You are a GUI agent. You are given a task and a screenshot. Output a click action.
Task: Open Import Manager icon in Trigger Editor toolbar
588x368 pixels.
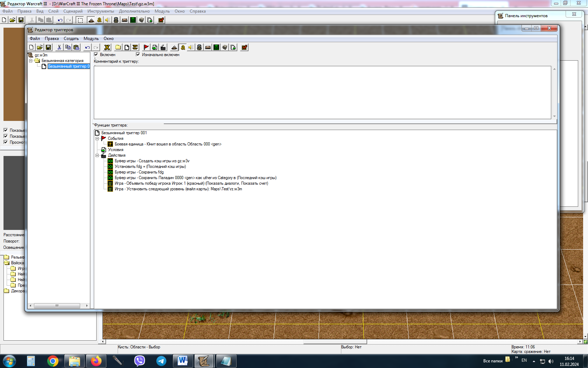233,47
